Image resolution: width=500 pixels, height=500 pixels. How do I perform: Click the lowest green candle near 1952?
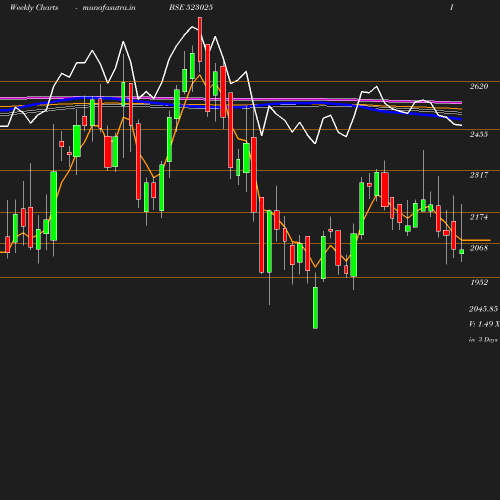pyautogui.click(x=315, y=308)
